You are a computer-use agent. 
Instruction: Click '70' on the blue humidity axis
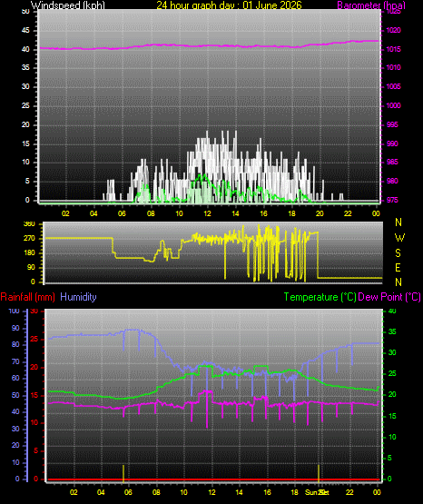(x=15, y=362)
